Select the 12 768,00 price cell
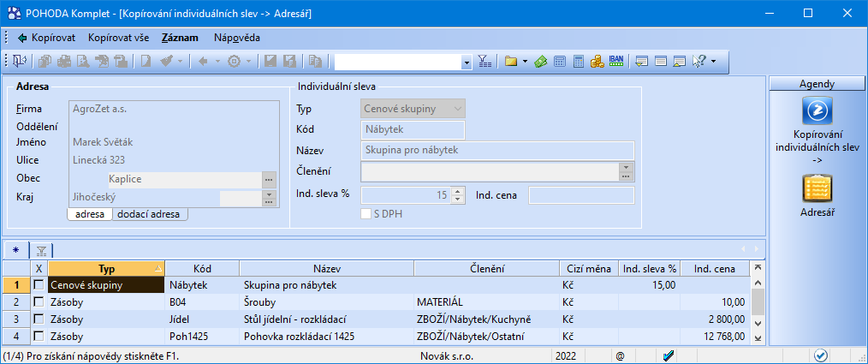The height and width of the screenshot is (364, 868). click(715, 336)
